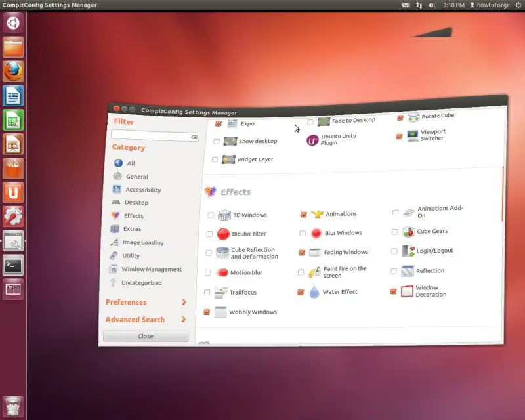Expand the Preferences section arrow
525x420 pixels.
click(x=184, y=302)
